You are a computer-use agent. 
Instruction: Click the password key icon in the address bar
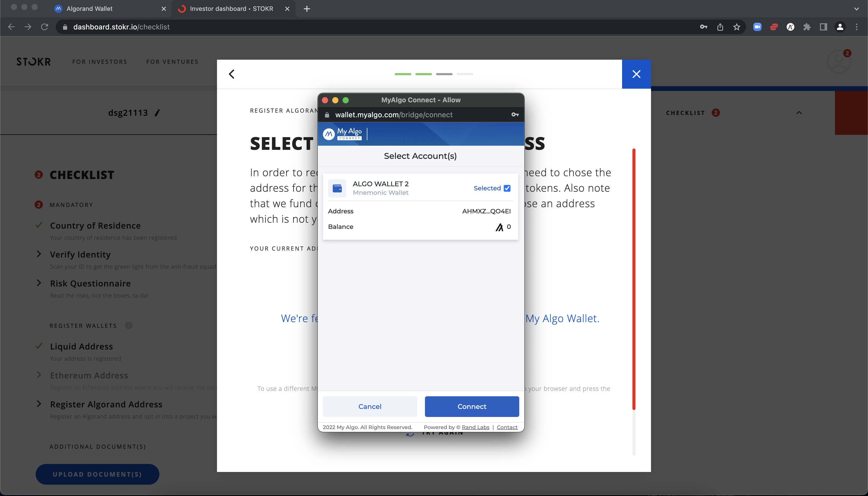[x=703, y=27]
